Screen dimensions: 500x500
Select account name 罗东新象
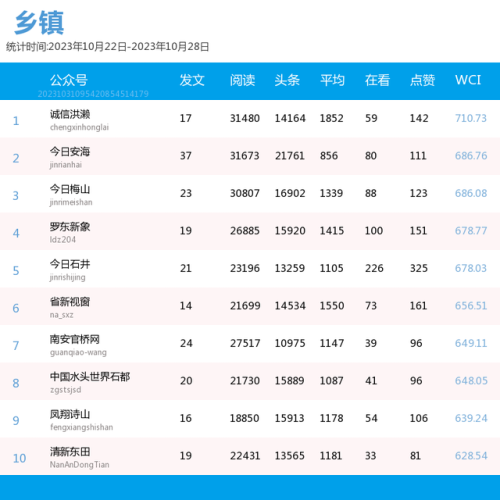[x=70, y=227]
